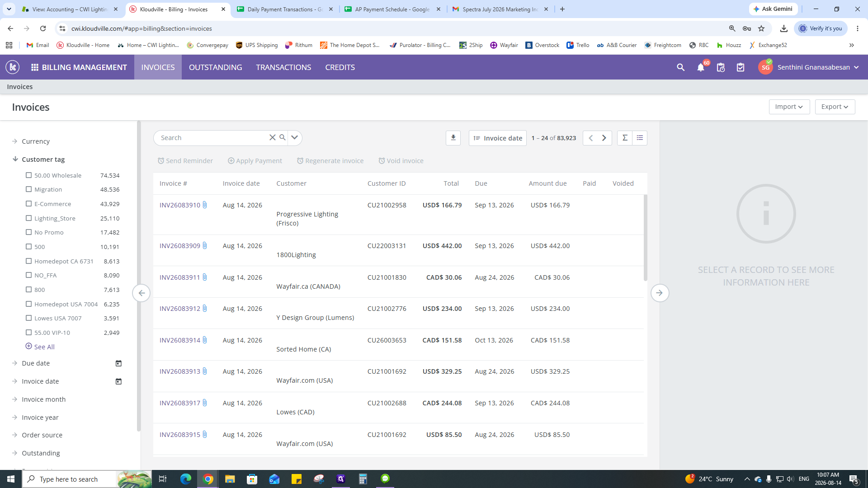This screenshot has height=488, width=868.
Task: Open the notifications bell with 60 badge
Action: click(701, 67)
